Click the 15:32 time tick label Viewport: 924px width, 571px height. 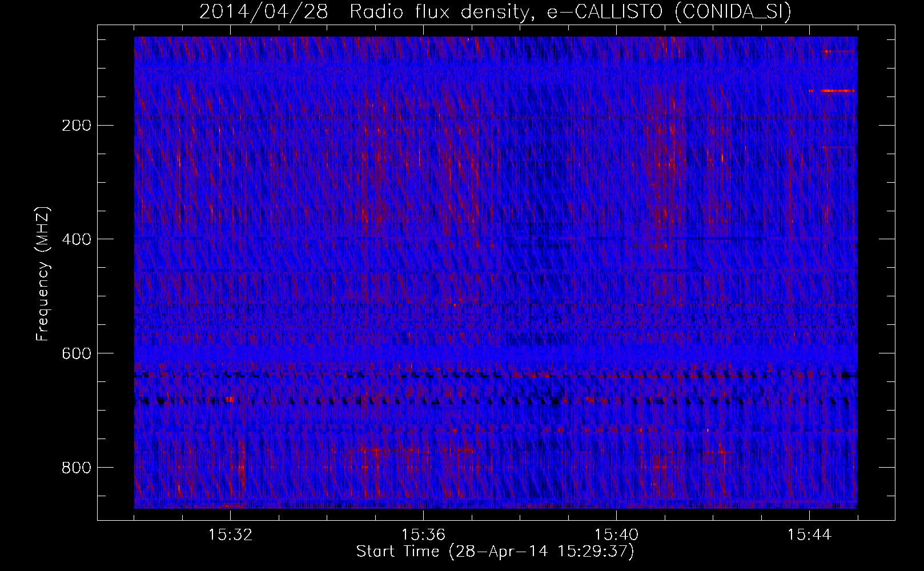point(230,535)
